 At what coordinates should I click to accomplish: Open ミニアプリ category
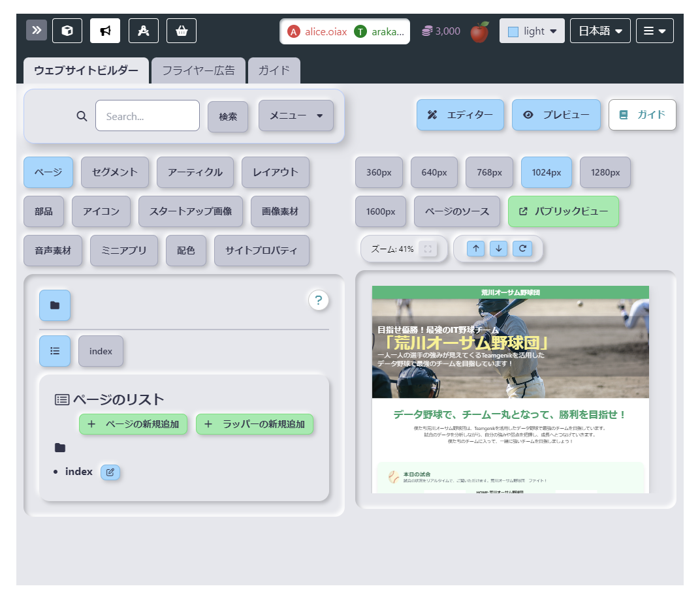click(124, 251)
